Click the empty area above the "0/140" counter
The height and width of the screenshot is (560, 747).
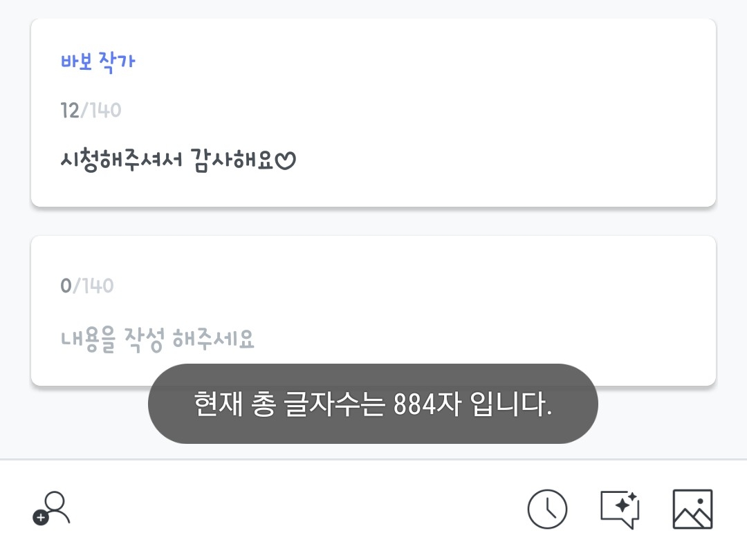[373, 254]
